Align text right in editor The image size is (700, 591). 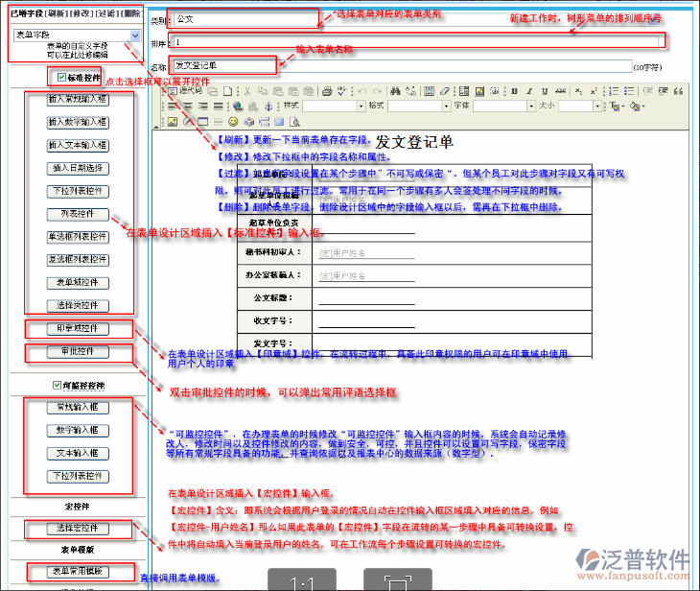point(203,106)
